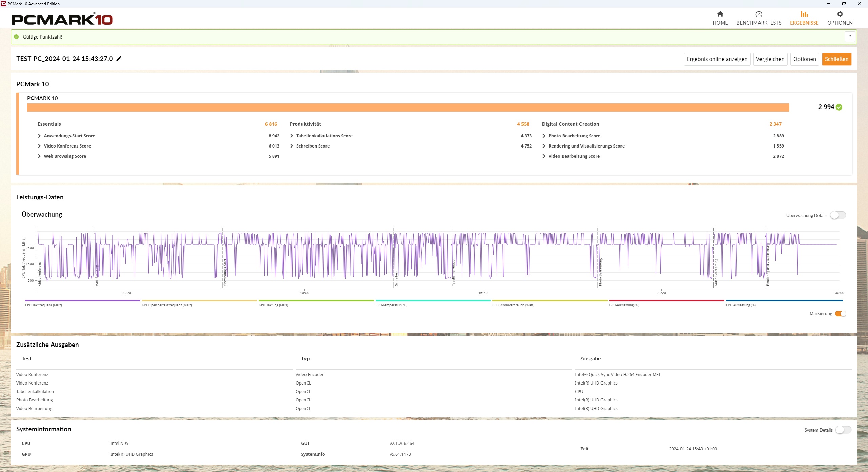
Task: Expand Tabellenkalkulations Score row
Action: click(292, 136)
